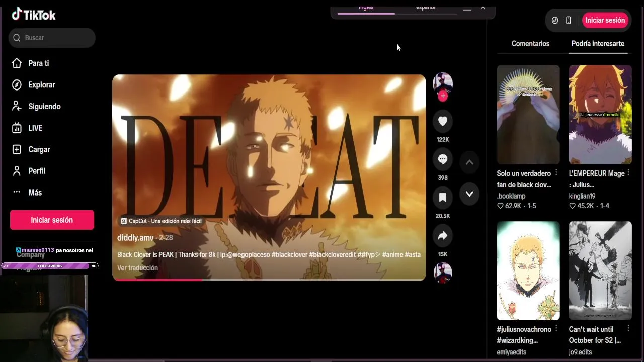Open the diddly.amv profile link
644x362 pixels.
[x=135, y=238]
